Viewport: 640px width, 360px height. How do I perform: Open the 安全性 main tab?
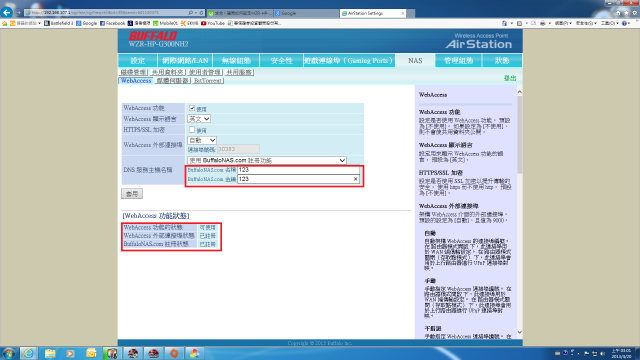282,60
